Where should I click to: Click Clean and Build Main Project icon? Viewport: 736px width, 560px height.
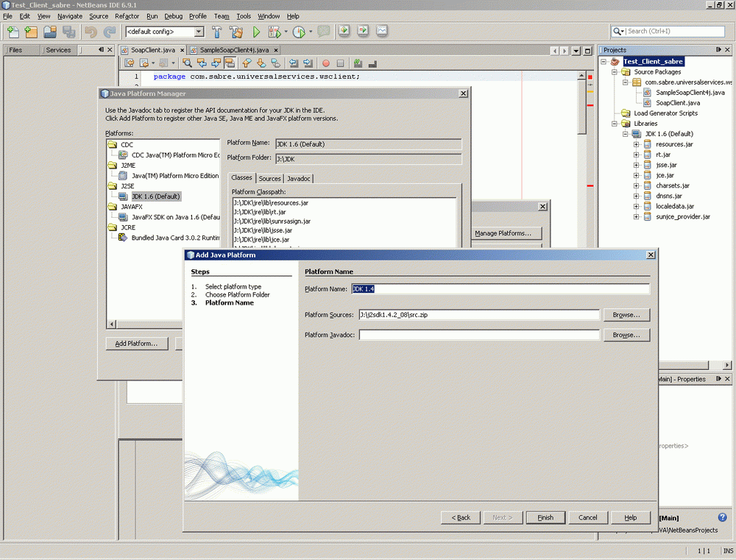[x=236, y=32]
